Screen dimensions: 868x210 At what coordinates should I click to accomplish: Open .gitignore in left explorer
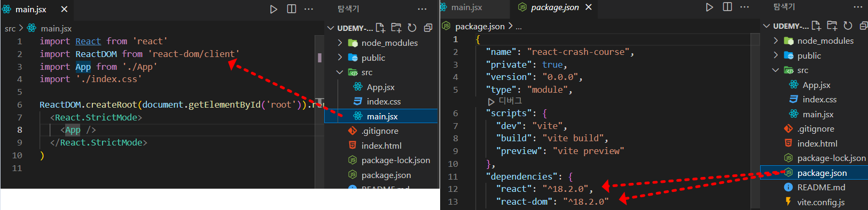click(x=381, y=131)
